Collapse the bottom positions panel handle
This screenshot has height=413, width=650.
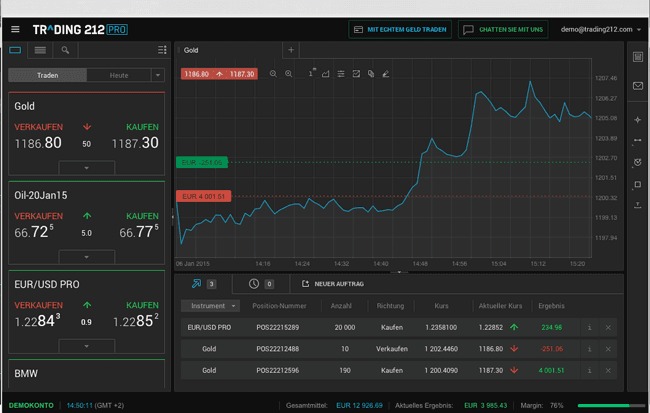tap(399, 272)
